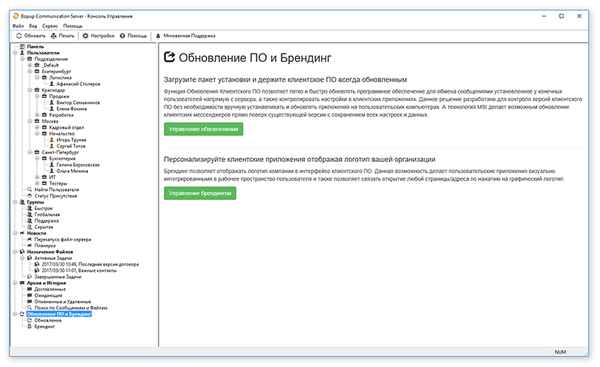Select the Глобальная group
Viewport: 600px width, 367px height.
(x=47, y=215)
